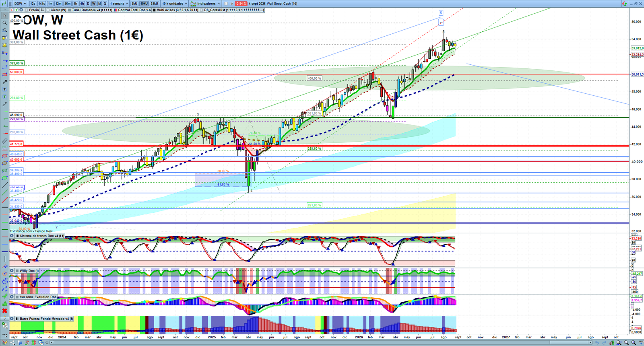The image size is (644, 346).
Task: Switch to the 12m timeframe
Action: click(x=58, y=4)
